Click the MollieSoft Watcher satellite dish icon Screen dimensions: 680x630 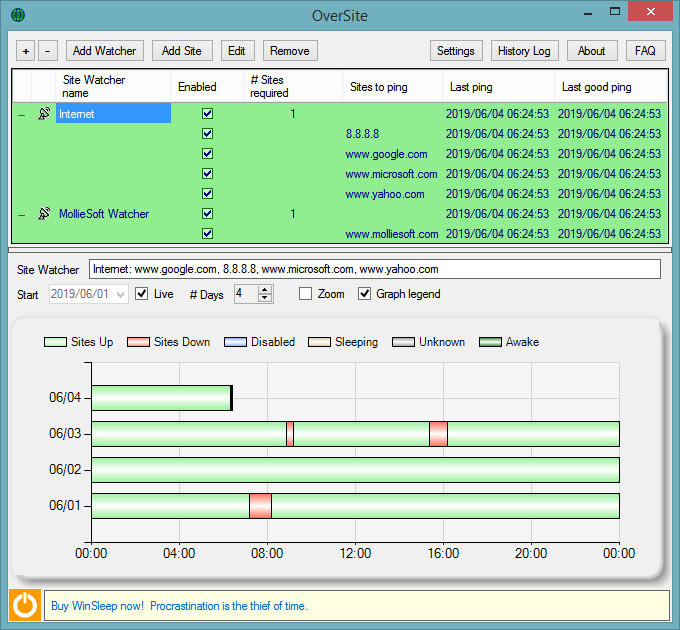(44, 213)
